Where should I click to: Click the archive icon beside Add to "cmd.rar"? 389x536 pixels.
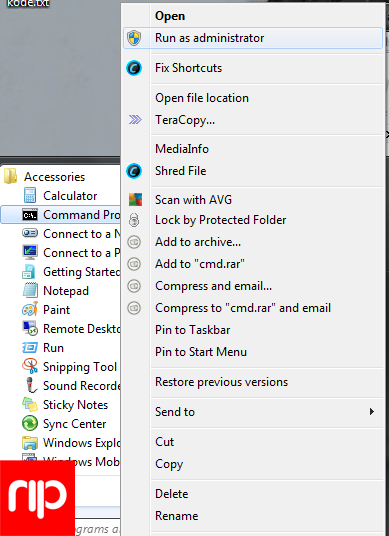[x=134, y=264]
